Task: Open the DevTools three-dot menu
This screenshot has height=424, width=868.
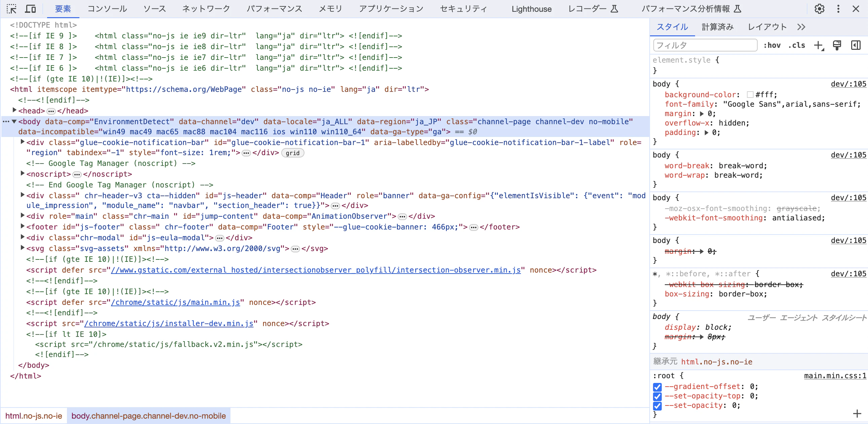Action: tap(838, 9)
